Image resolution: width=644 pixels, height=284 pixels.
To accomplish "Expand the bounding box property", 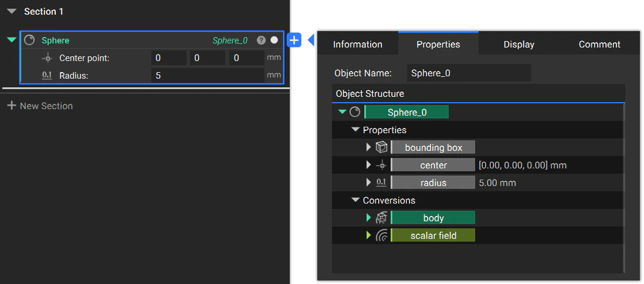I will pos(368,147).
